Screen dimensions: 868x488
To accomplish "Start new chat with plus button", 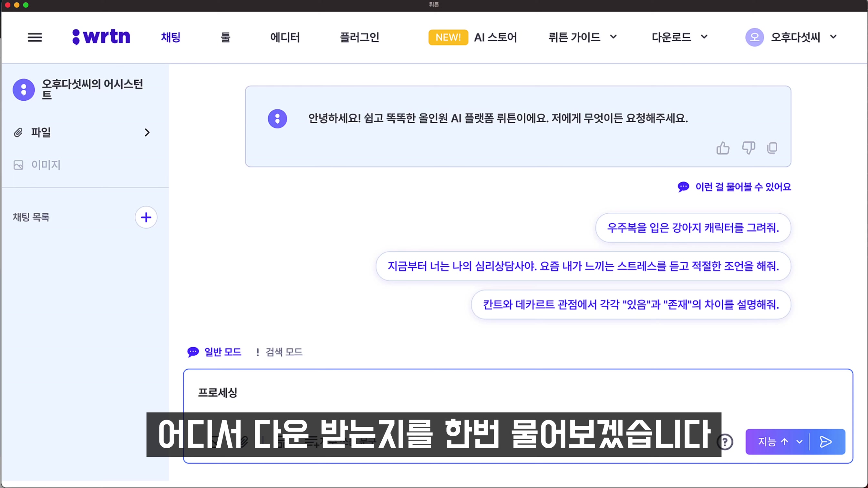I will click(x=146, y=217).
